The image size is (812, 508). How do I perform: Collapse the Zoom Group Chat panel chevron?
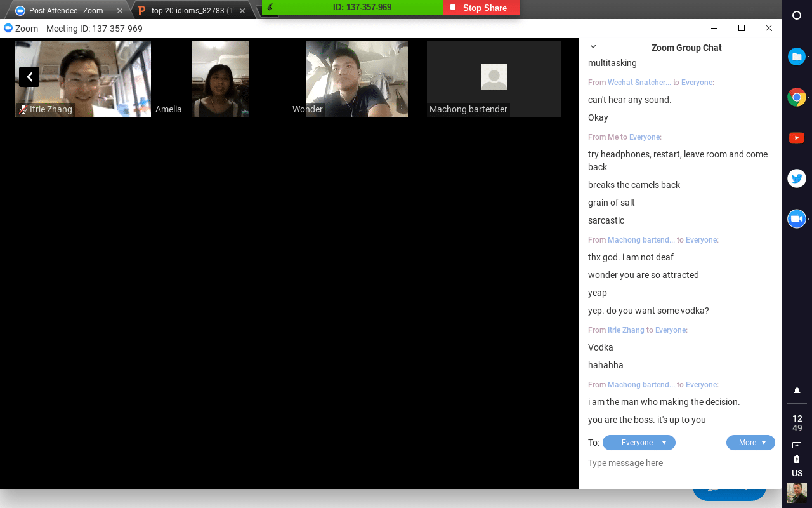coord(593,46)
